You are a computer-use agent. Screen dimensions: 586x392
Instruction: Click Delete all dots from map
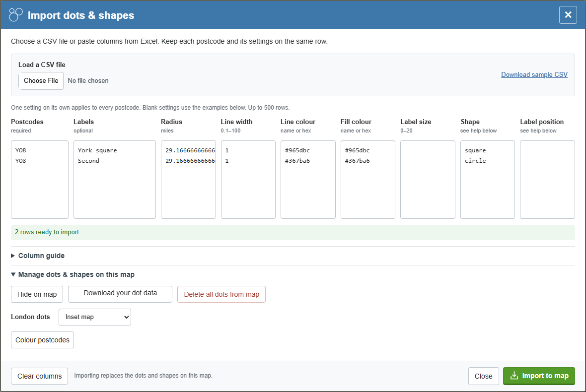click(x=221, y=294)
